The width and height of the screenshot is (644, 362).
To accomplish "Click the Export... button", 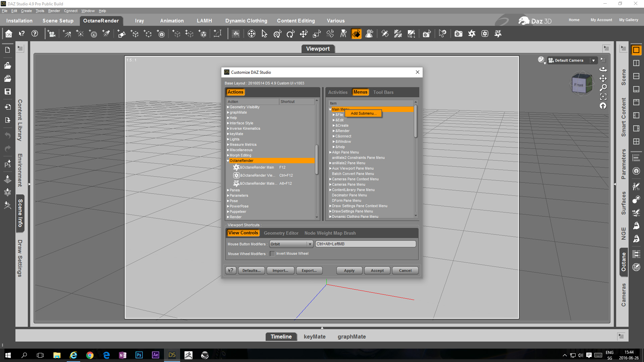I will coord(309,270).
